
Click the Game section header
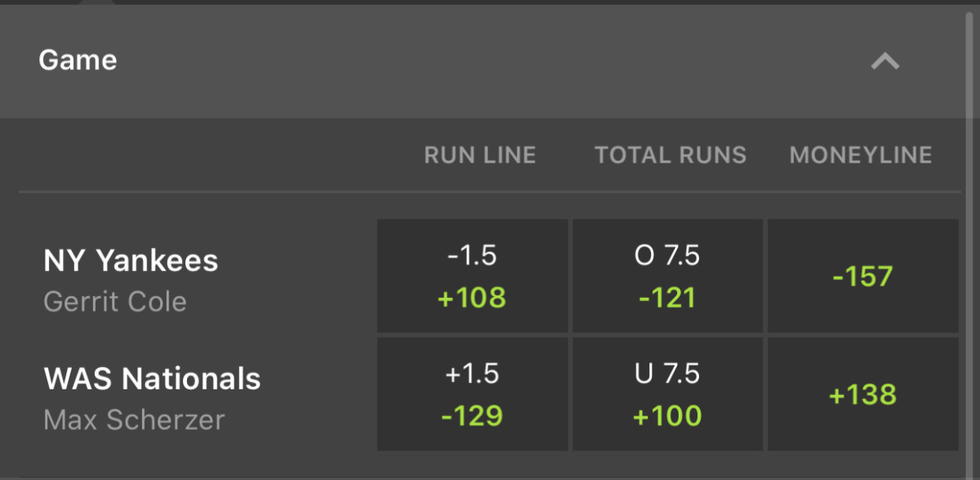[x=78, y=59]
